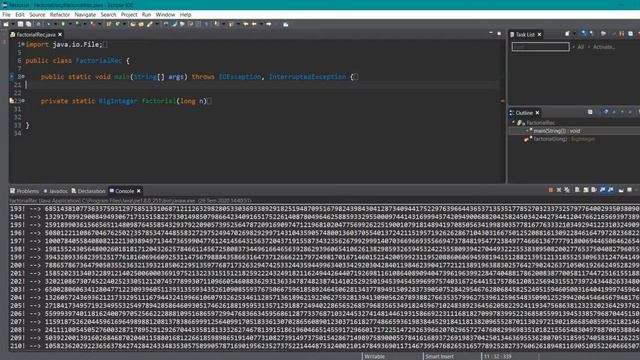Switch to the Problems tab
Image resolution: width=640 pixels, height=360 pixels.
tap(24, 191)
